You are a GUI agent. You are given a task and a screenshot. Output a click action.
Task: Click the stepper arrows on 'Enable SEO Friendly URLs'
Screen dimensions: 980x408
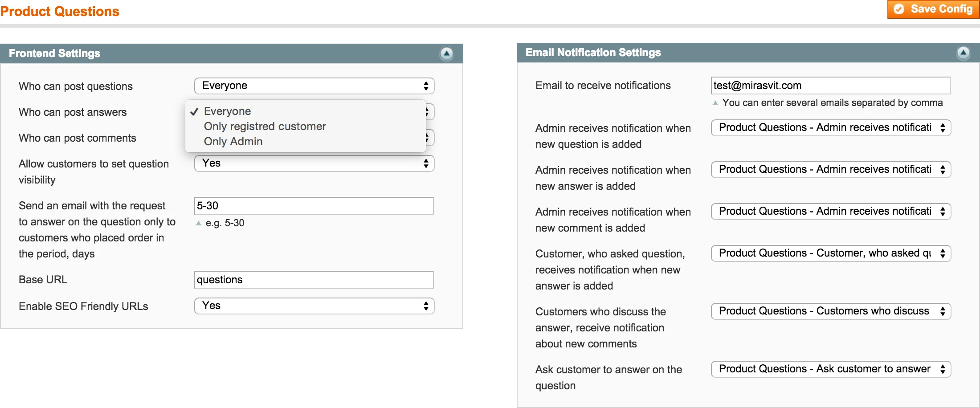click(426, 306)
